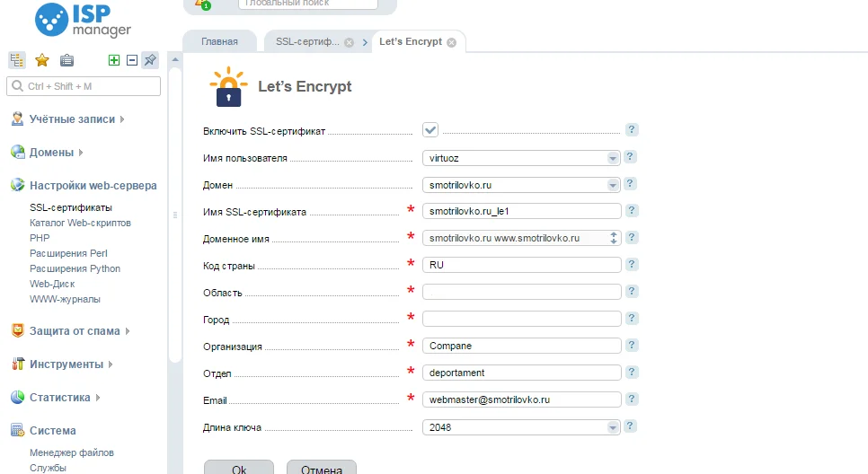Open help icon for Город field

coord(632,319)
